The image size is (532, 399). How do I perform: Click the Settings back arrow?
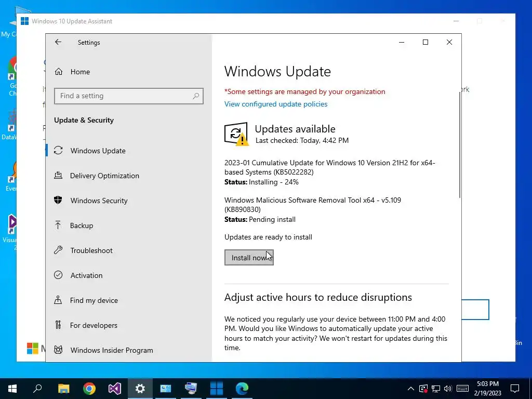58,42
